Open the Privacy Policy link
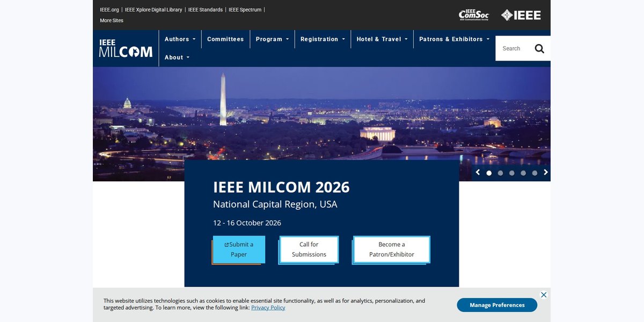Viewport: 644px width, 322px height. click(268, 308)
